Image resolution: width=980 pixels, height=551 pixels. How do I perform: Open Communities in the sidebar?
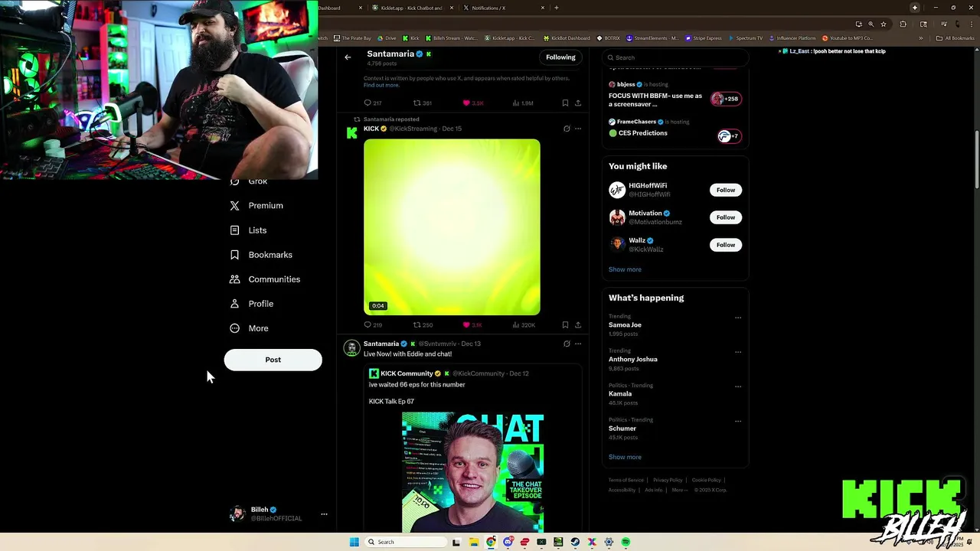tap(265, 279)
